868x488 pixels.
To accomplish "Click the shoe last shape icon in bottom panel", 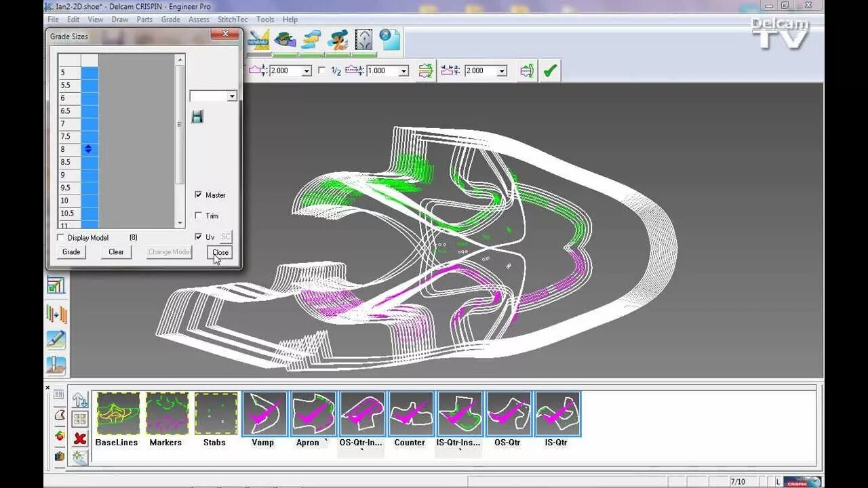I will (59, 415).
